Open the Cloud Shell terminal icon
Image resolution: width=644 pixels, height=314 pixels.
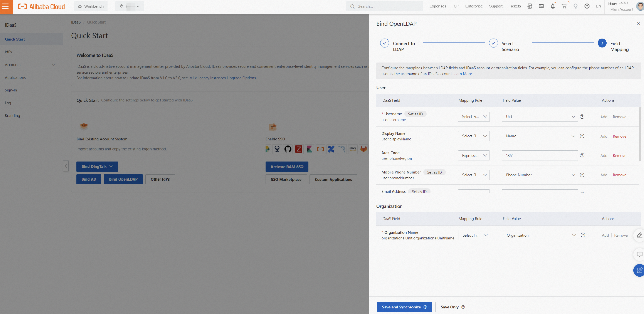(x=541, y=6)
